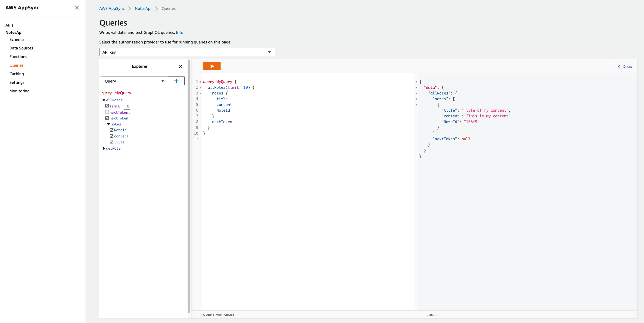Click the AWS AppSync breadcrumb link

click(112, 9)
